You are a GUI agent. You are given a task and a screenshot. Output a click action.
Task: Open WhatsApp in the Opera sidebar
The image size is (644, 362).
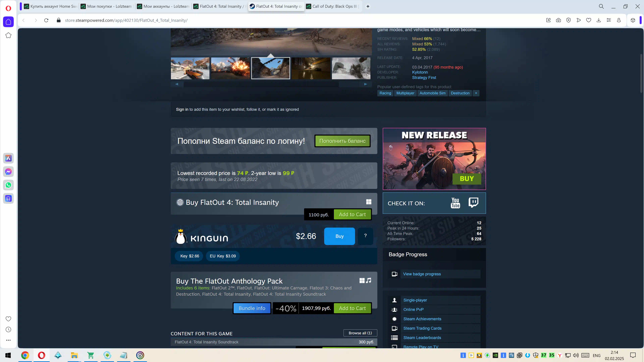click(8, 185)
